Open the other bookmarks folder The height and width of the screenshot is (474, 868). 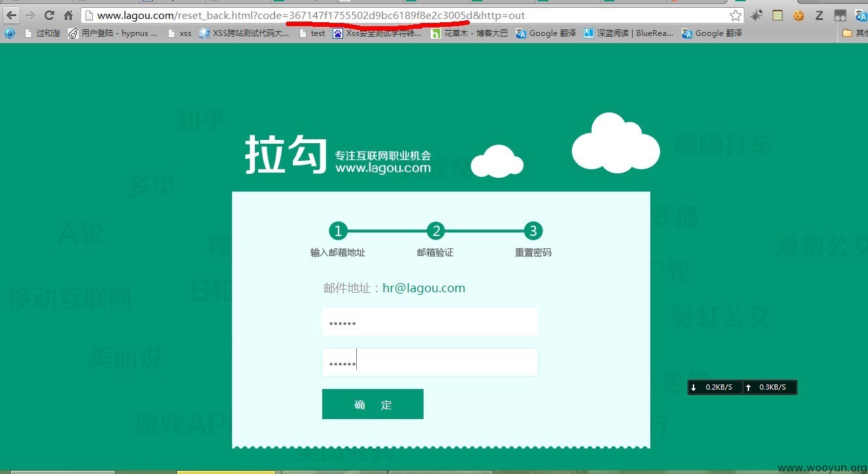click(854, 33)
